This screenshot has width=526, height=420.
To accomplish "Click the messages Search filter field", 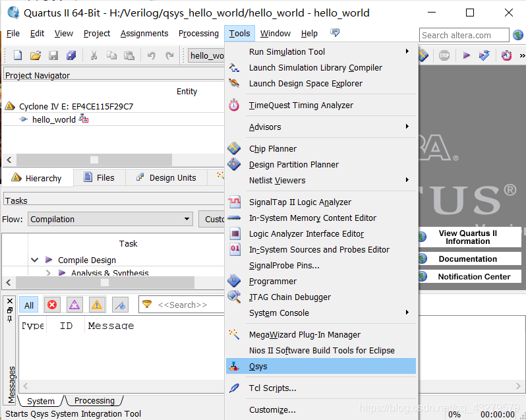I will coord(181,305).
